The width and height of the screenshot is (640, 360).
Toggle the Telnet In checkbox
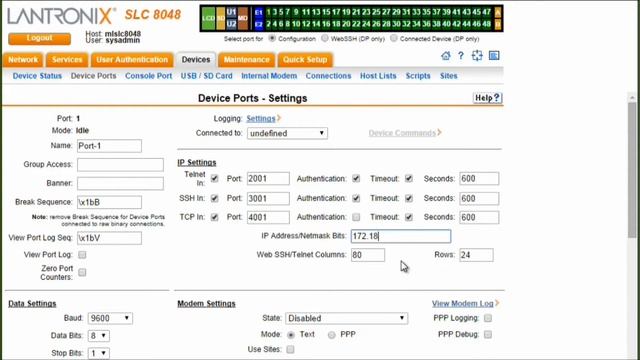pos(214,179)
